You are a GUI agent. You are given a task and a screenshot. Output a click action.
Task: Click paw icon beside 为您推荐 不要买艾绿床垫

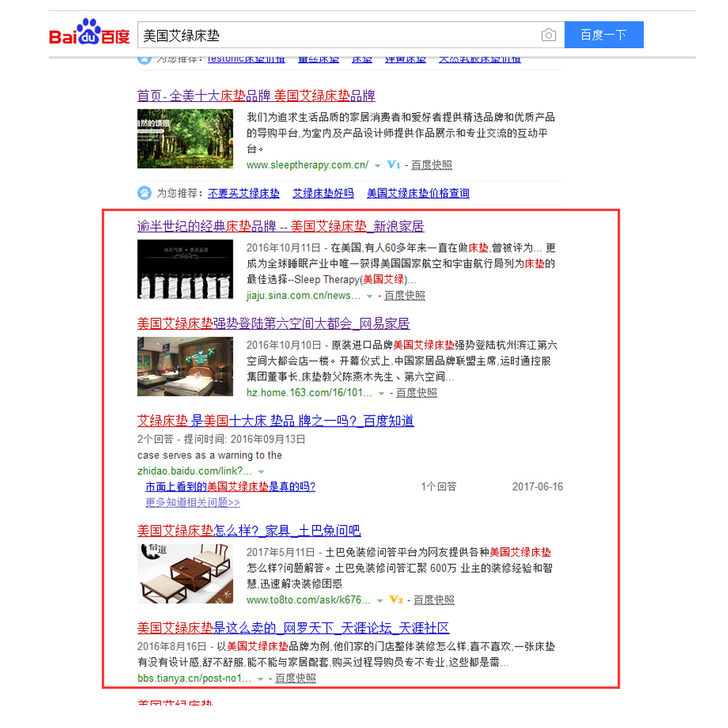pyautogui.click(x=144, y=193)
